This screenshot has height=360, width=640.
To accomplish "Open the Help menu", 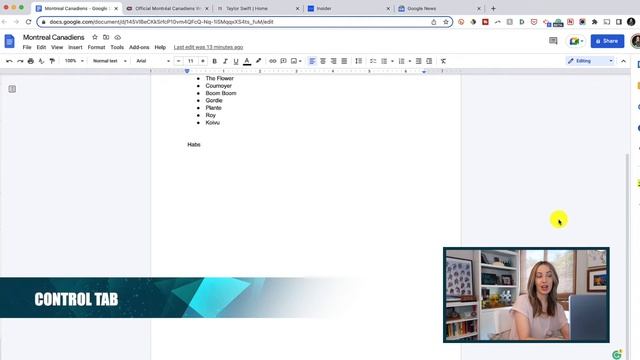I will point(160,47).
